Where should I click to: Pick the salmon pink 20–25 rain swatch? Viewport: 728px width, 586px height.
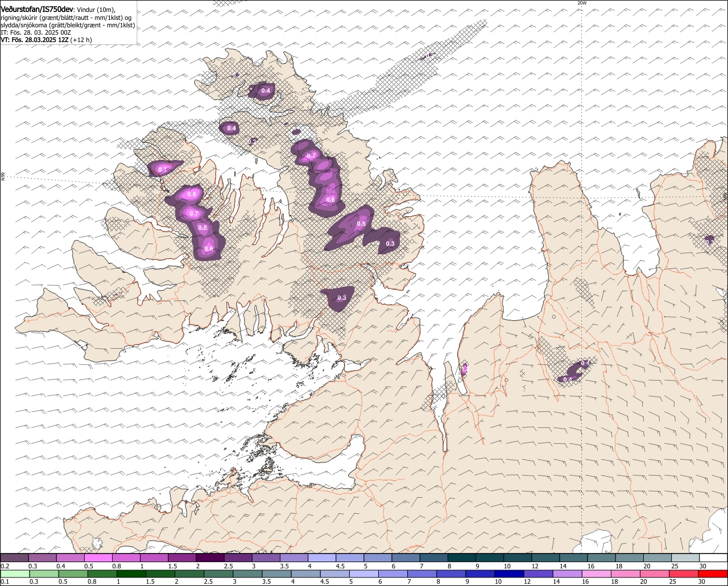(x=656, y=573)
